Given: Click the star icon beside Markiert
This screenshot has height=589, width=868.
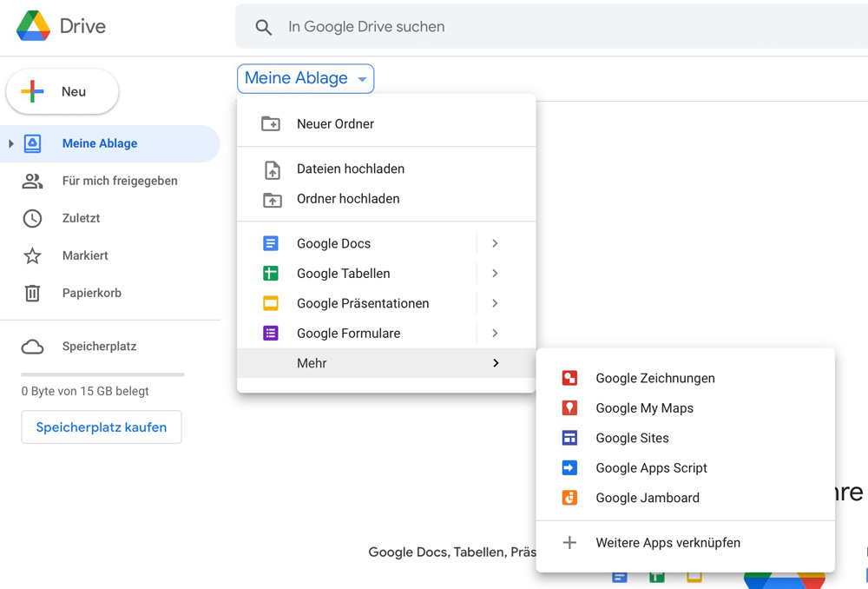Looking at the screenshot, I should (x=32, y=255).
